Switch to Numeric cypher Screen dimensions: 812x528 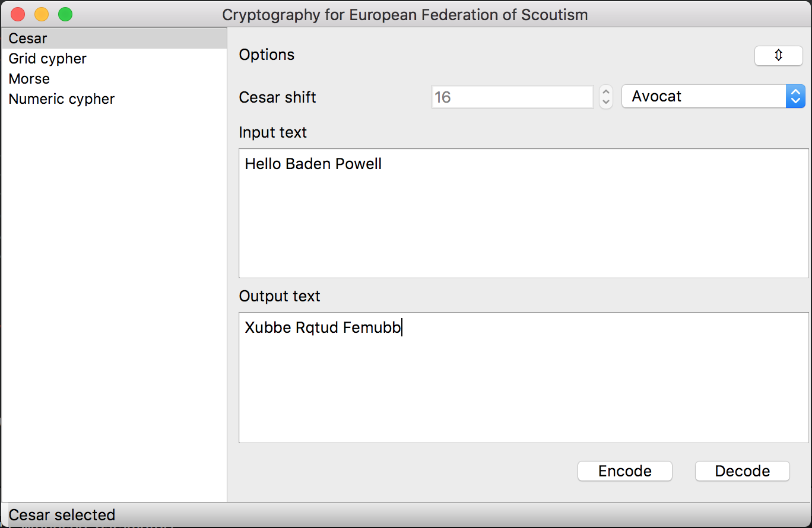coord(114,99)
